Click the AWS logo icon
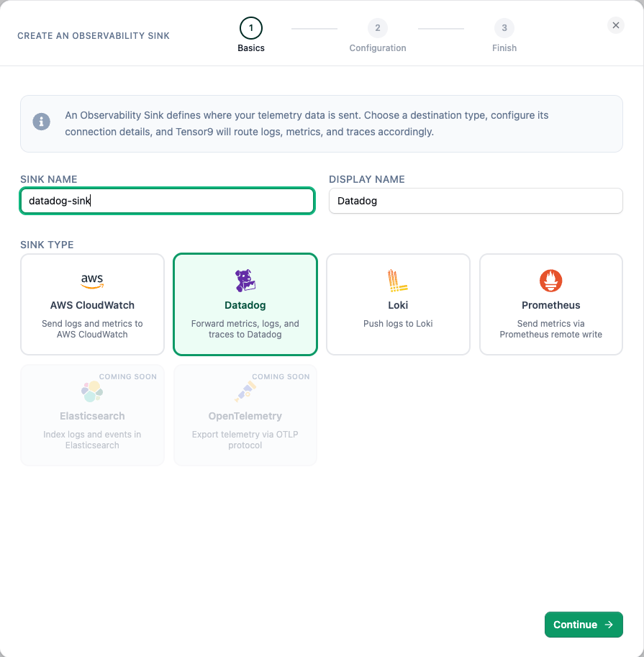The height and width of the screenshot is (657, 644). (92, 281)
